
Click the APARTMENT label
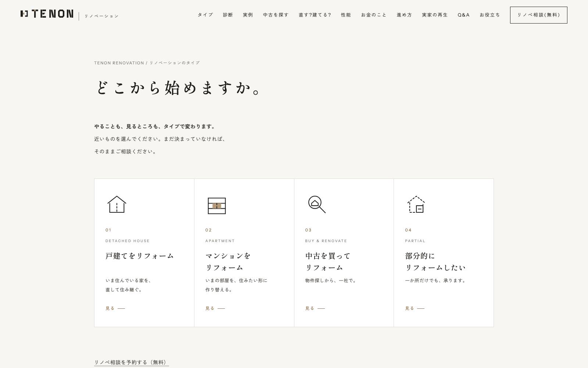[x=220, y=241]
